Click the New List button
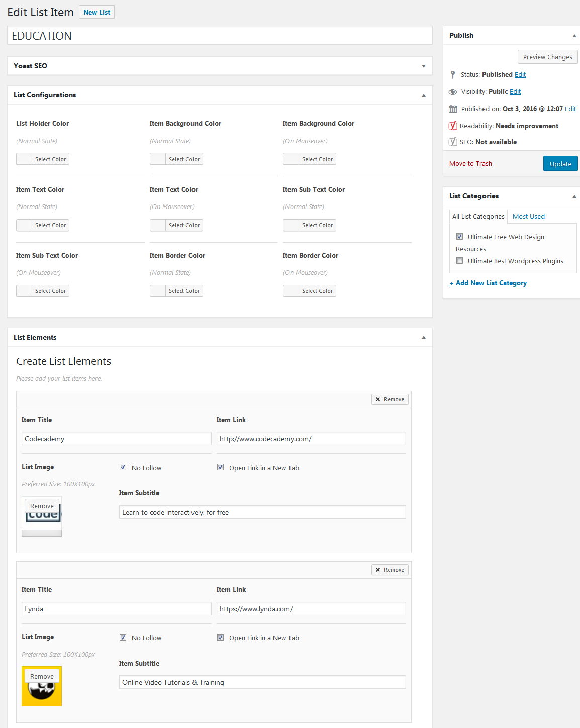The image size is (580, 728). tap(96, 12)
